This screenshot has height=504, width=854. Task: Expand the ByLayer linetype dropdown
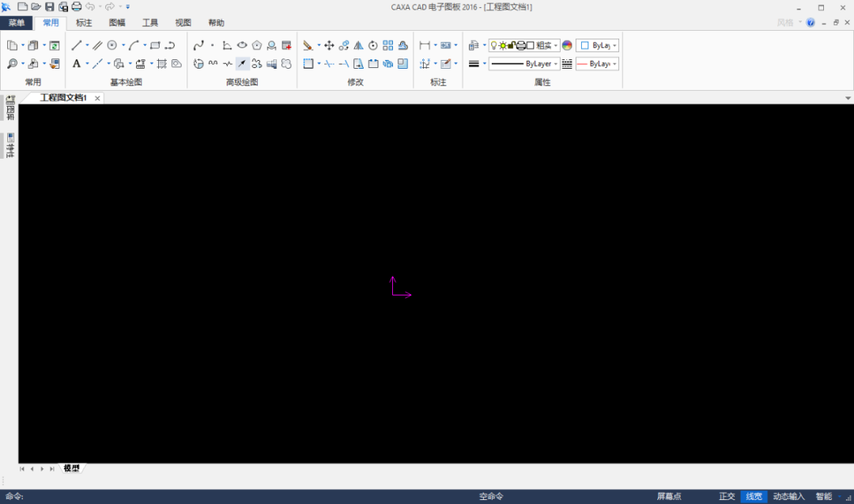click(556, 64)
